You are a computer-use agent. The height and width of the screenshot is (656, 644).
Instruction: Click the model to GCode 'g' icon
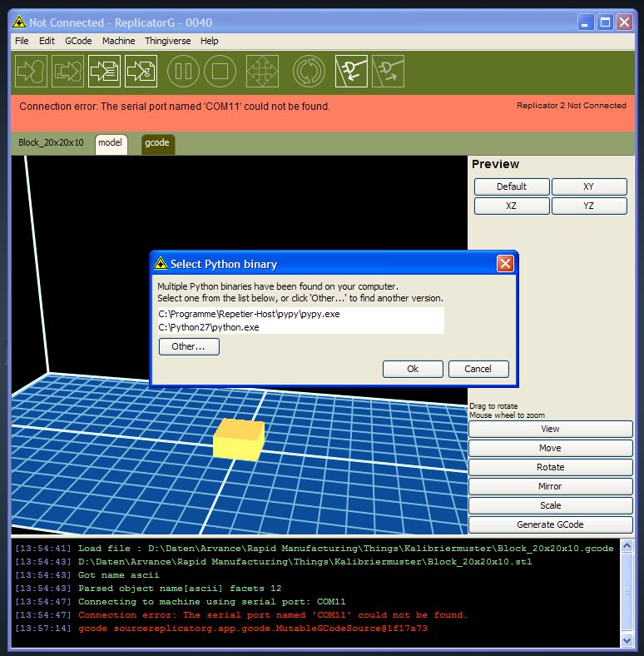coord(141,71)
